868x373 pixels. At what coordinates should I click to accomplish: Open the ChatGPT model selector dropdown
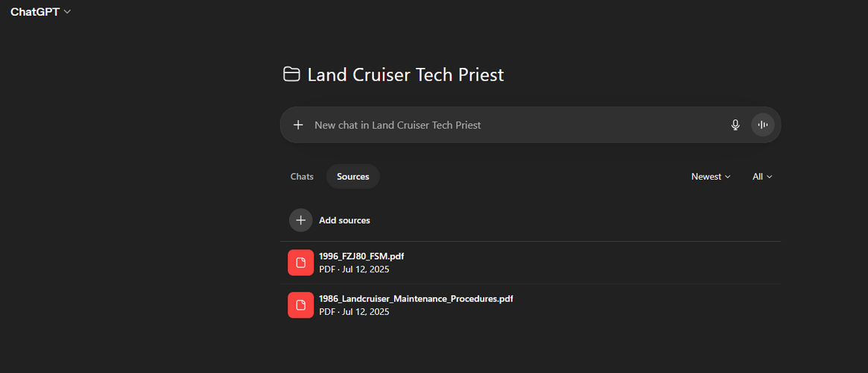[x=40, y=12]
